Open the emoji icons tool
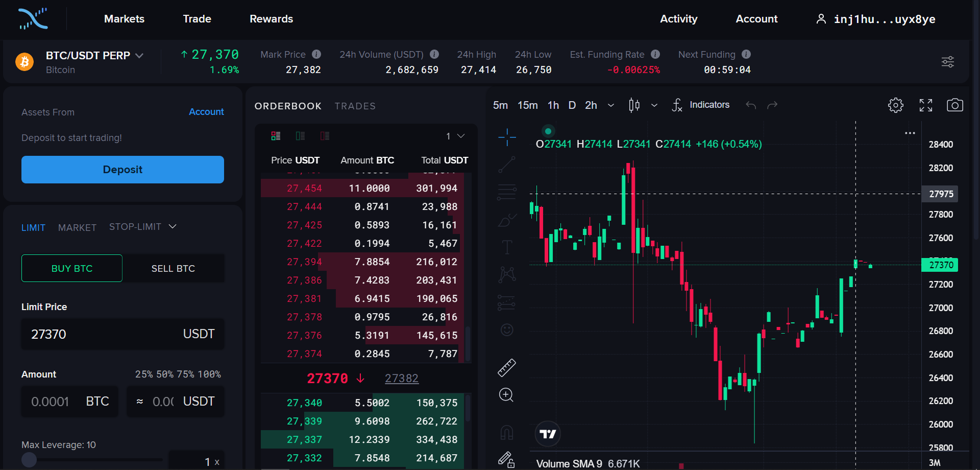 pos(507,330)
